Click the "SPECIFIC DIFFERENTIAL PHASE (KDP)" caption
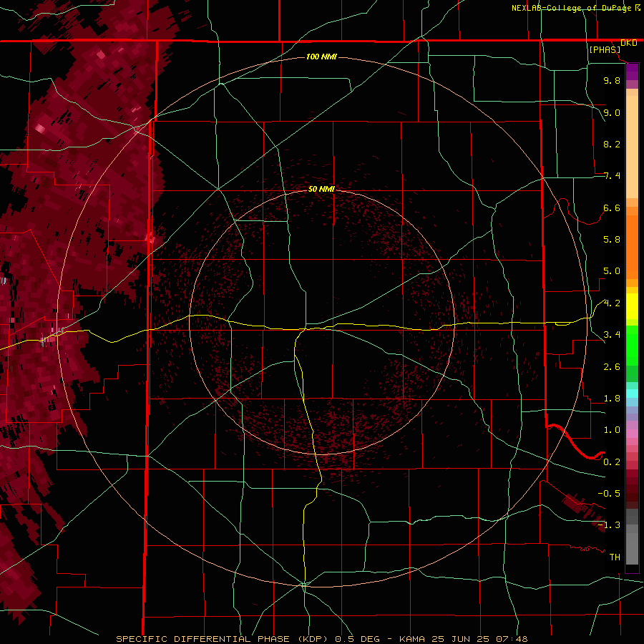This screenshot has height=644, width=644. click(x=221, y=639)
